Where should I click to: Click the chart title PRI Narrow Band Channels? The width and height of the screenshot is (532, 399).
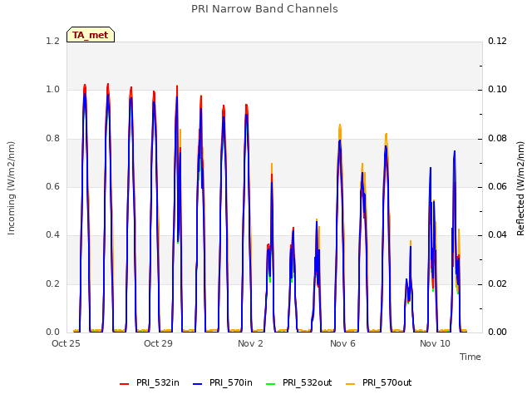tap(264, 9)
